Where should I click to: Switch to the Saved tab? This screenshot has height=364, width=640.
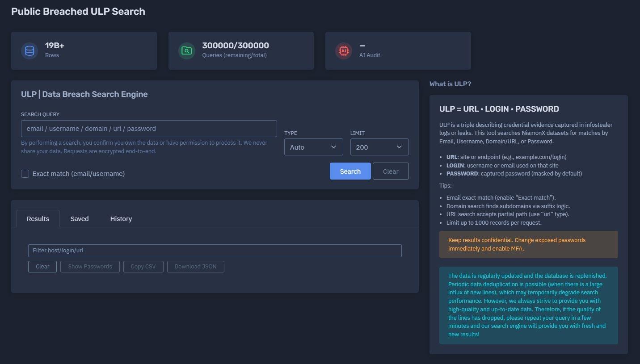tap(80, 219)
